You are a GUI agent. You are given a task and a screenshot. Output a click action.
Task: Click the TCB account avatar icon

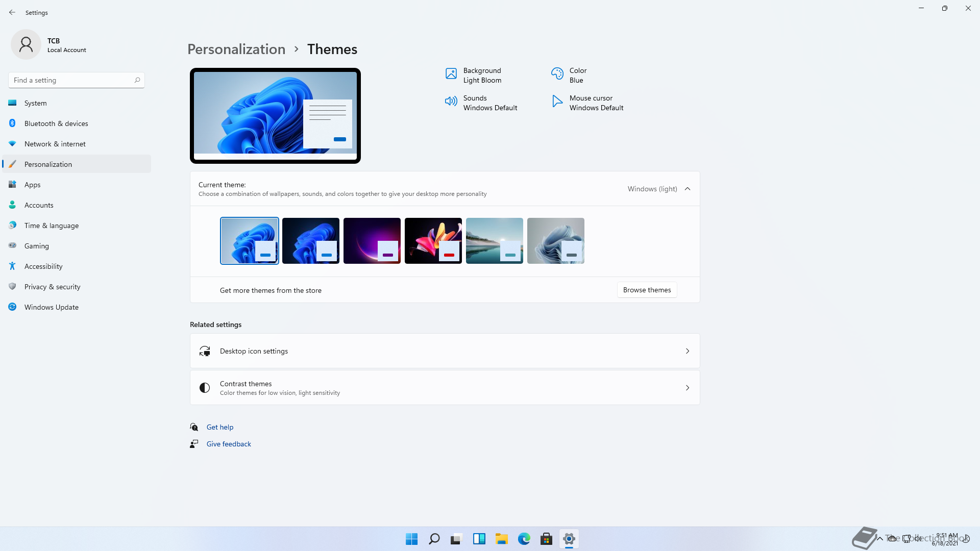click(x=26, y=45)
